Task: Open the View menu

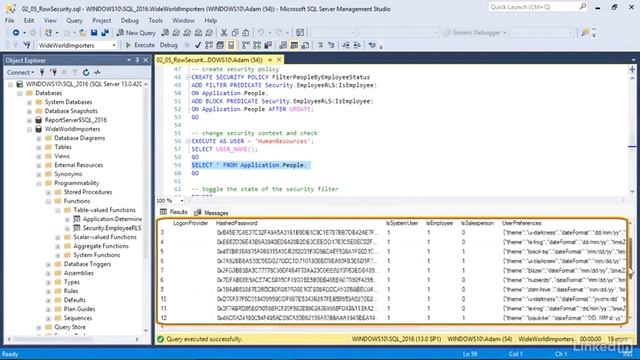Action: pyautogui.click(x=50, y=20)
